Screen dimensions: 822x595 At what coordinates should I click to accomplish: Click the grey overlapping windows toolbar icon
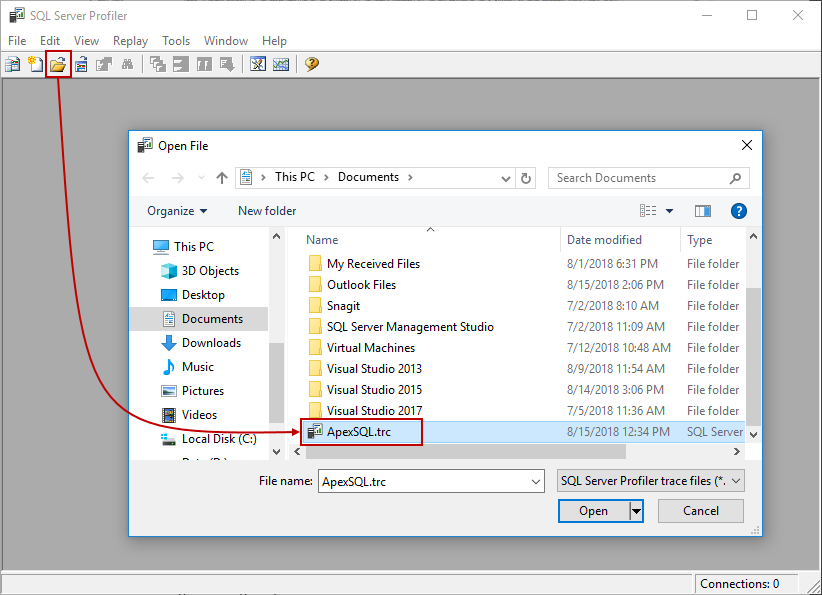pos(158,64)
